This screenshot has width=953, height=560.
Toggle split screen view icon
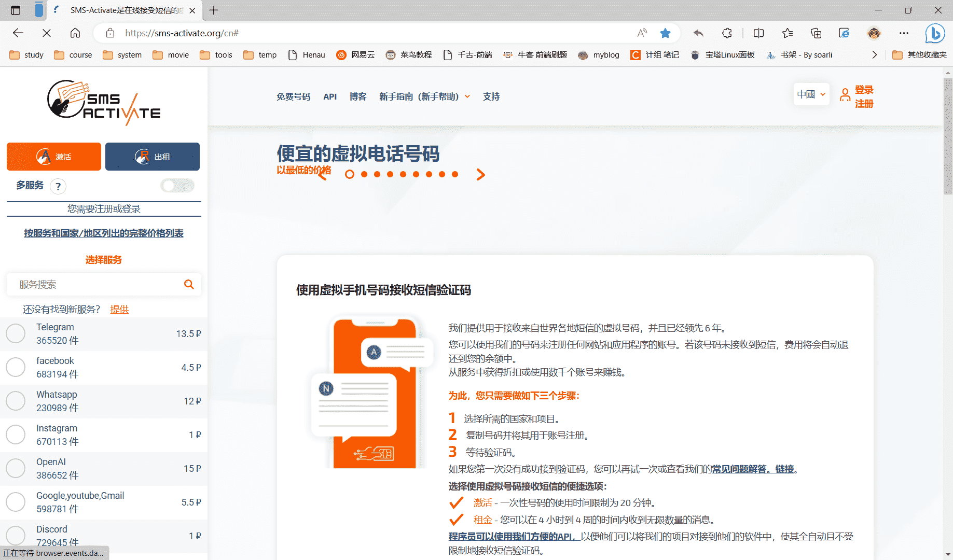pos(758,33)
